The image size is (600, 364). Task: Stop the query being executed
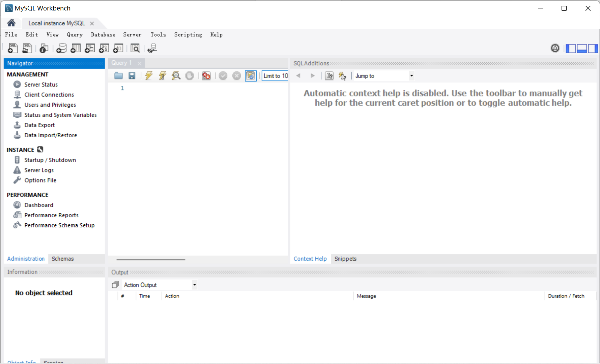[x=190, y=76]
